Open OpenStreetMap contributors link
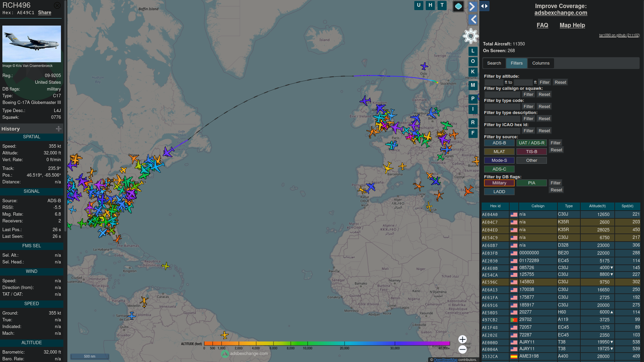 445,360
